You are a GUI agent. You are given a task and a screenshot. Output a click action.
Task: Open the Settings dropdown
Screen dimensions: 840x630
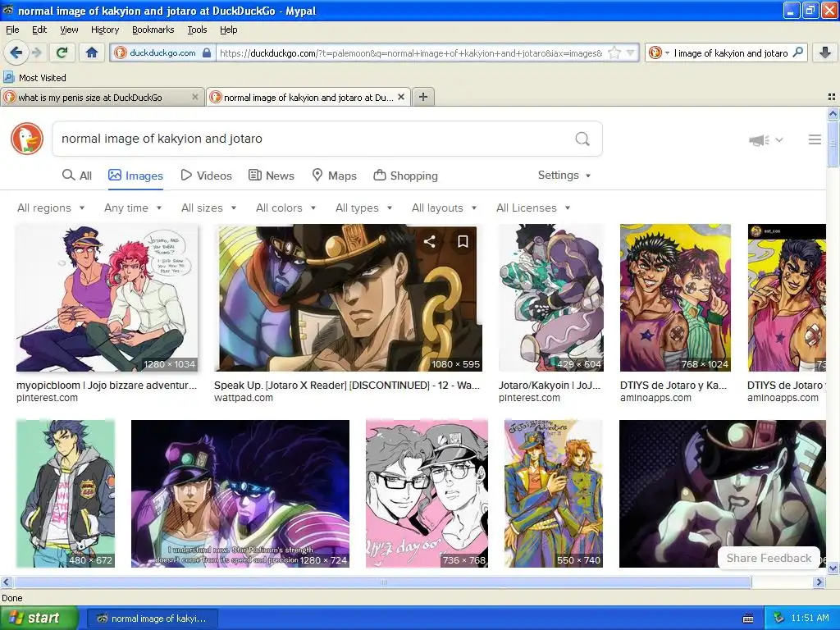(564, 176)
